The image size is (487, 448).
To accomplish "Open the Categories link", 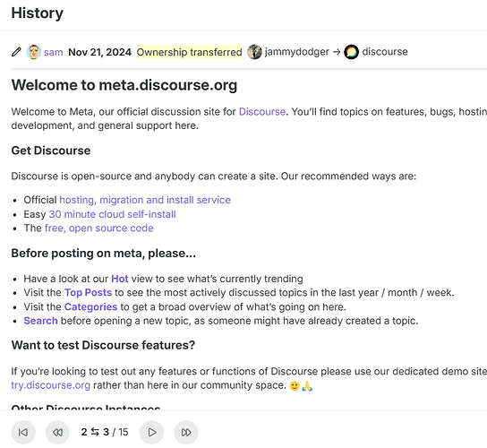I will click(x=90, y=306).
